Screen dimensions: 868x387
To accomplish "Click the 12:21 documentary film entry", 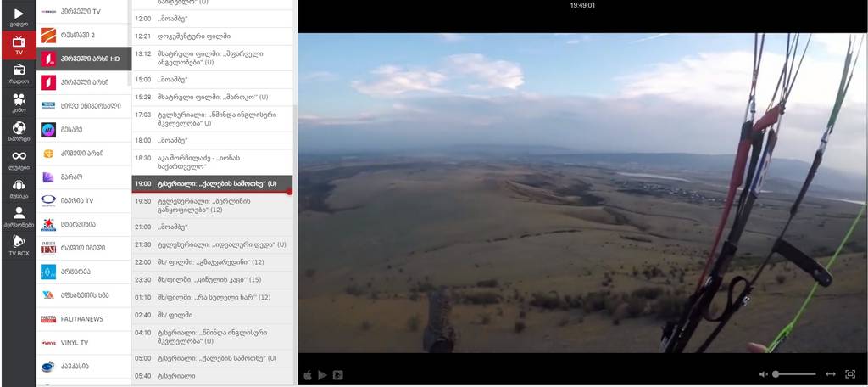I will click(213, 36).
